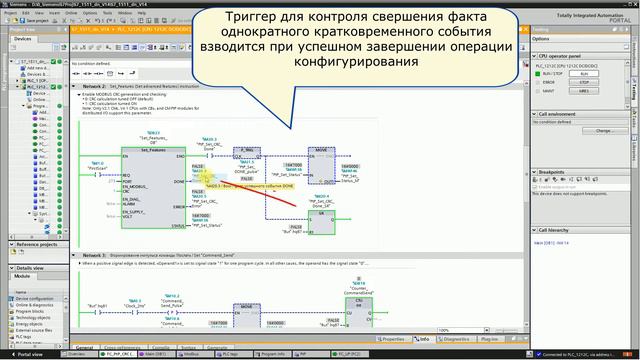Collapse Network 2 with its triangle
This screenshot has height=360, width=640.
[74, 87]
